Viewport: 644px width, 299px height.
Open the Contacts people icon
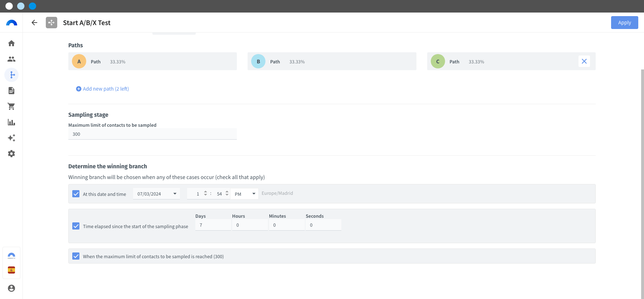point(11,59)
